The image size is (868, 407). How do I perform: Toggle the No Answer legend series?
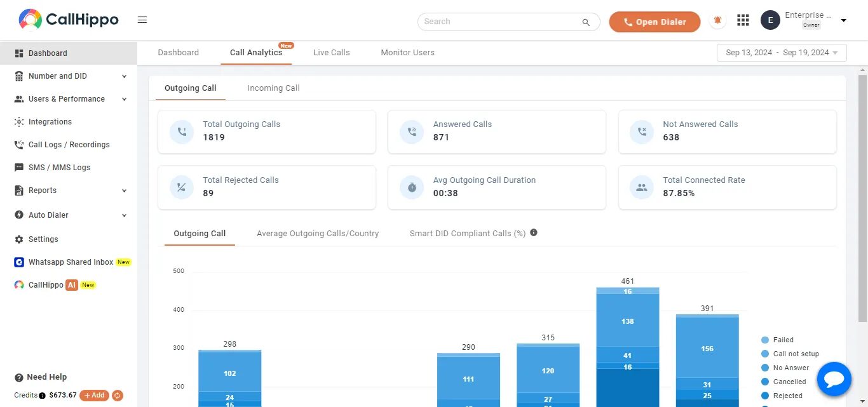tap(790, 368)
